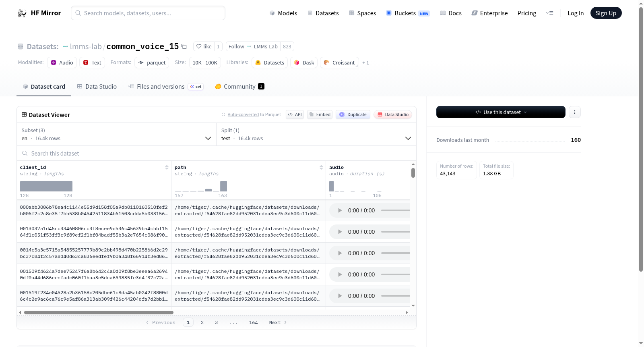Play audio in the 0014c5a3e5715a54 row
Screen dimensions: 644x347
[340, 253]
